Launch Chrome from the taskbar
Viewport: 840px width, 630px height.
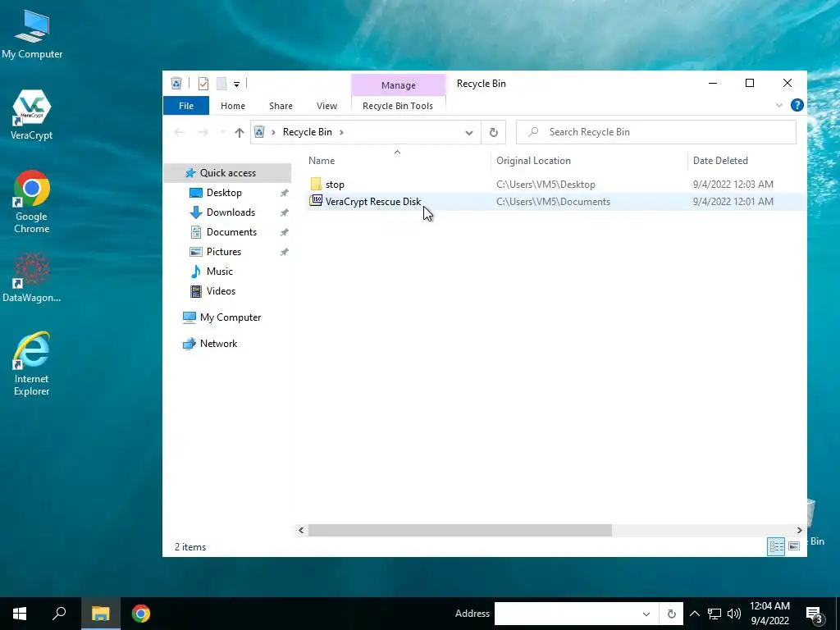click(141, 614)
